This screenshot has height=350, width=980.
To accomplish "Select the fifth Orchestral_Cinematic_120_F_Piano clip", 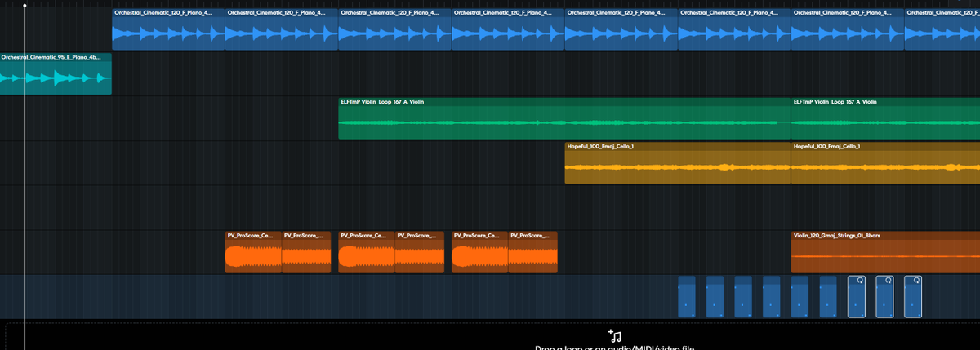I will click(x=621, y=29).
